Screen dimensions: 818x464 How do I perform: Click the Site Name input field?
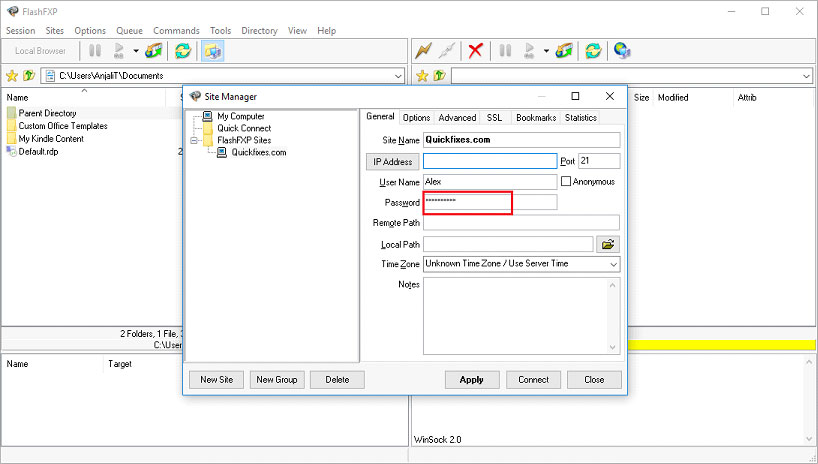pos(521,140)
